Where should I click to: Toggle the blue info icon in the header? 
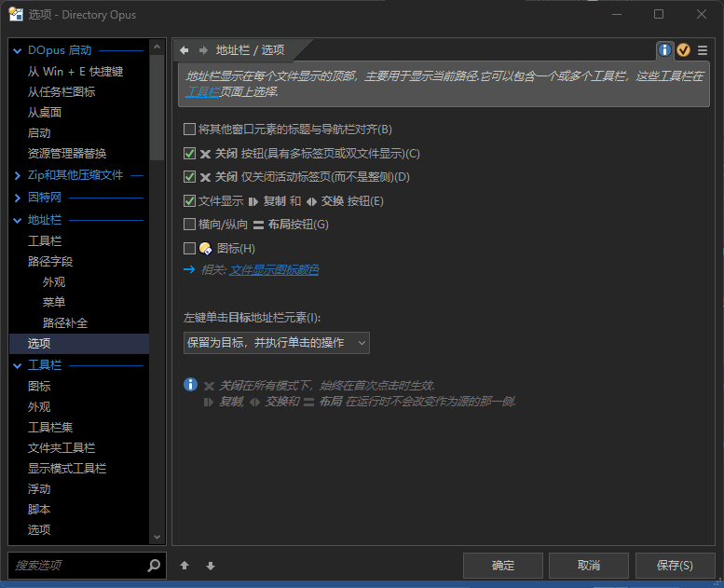pyautogui.click(x=664, y=50)
